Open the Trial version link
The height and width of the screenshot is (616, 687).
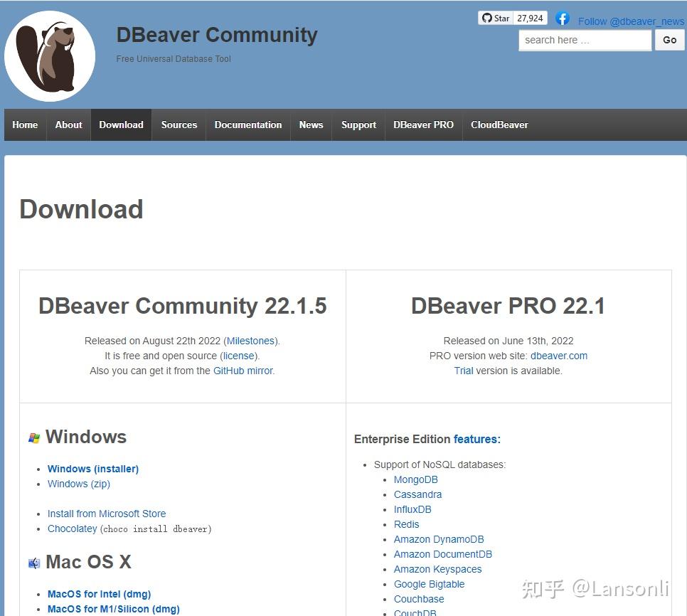[x=463, y=371]
